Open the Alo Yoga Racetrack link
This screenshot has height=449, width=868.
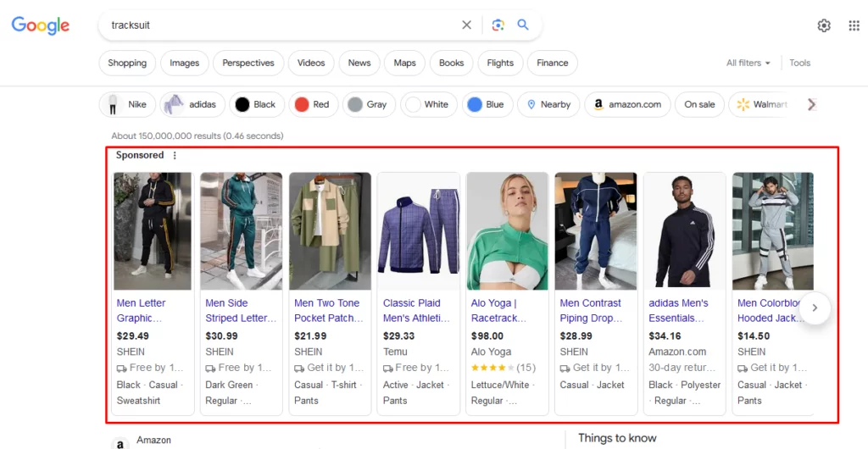pos(498,311)
